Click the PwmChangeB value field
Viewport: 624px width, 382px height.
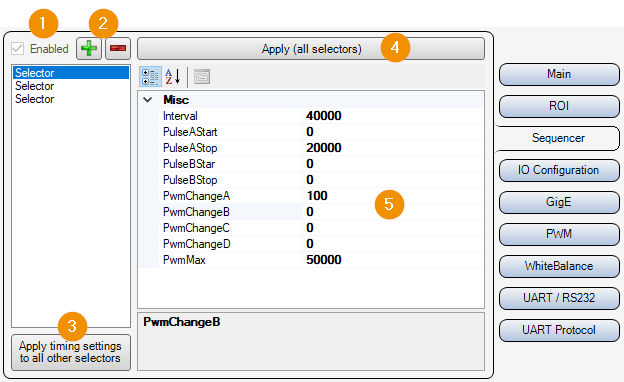click(x=393, y=212)
